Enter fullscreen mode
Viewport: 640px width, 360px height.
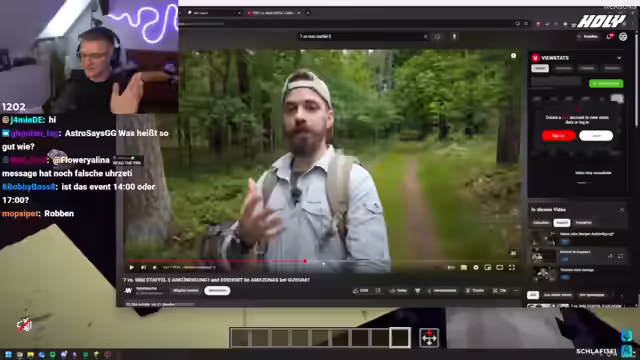512,268
